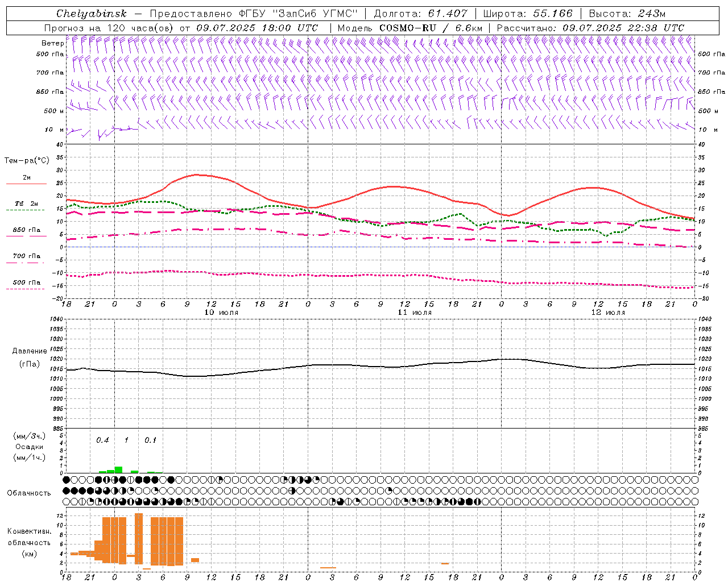Screen dimensions: 728x582
Task: Click the 10 июля date label
Action: pos(221,313)
